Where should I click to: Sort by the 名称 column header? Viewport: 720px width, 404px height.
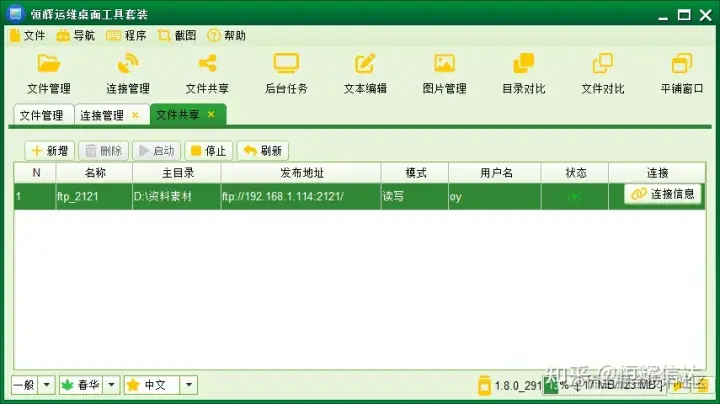point(94,173)
